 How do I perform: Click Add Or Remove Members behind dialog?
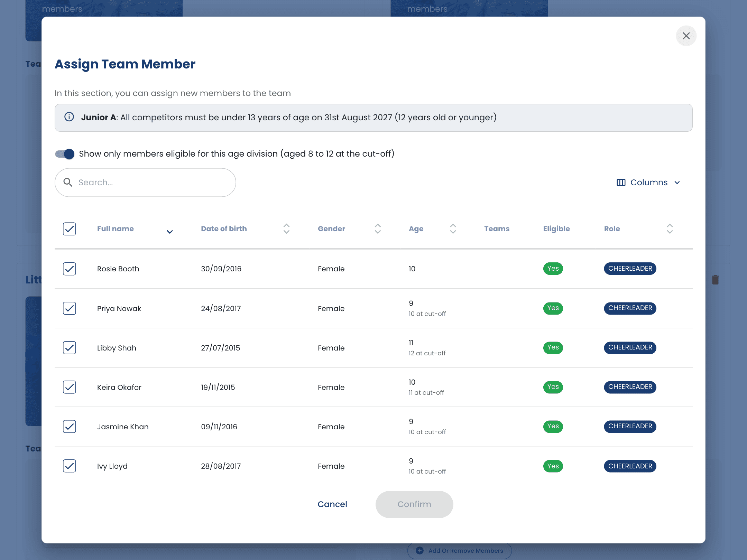coord(460,550)
